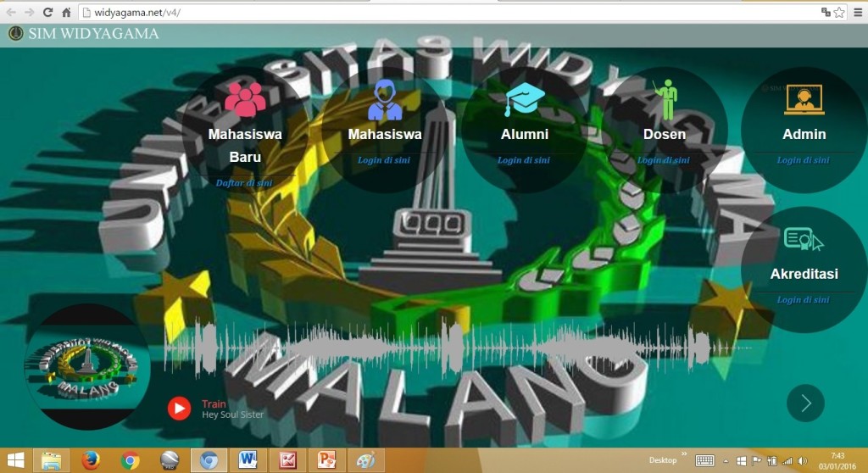Reload the page with refresh icon
Image resolution: width=868 pixels, height=473 pixels.
pos(47,12)
